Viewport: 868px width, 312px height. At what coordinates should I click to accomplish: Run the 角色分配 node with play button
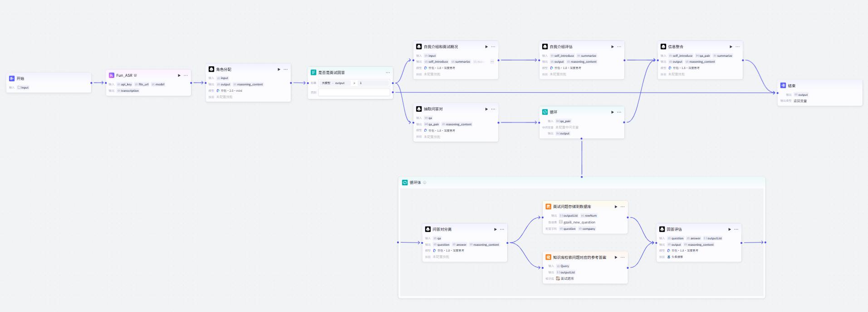(x=279, y=69)
